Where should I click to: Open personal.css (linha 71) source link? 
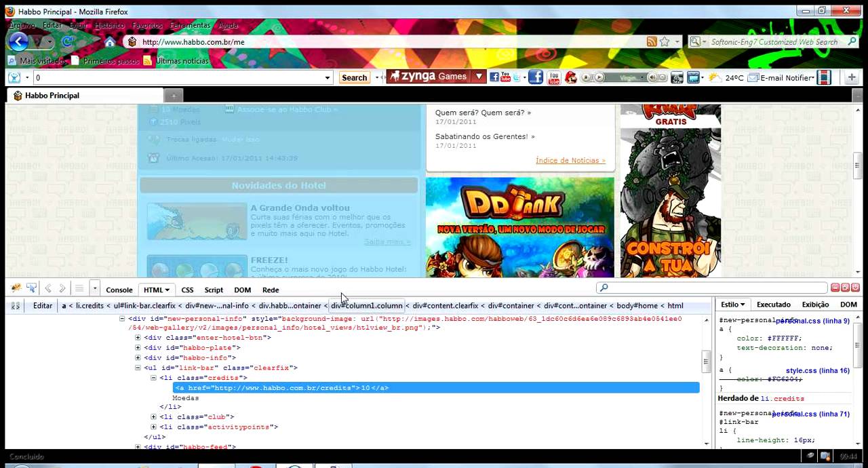point(811,414)
